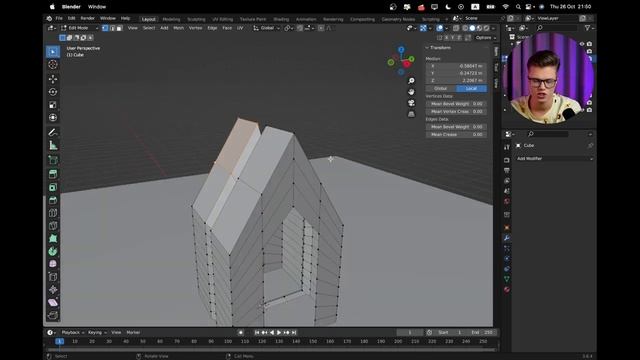Select the Inset Faces tool
640x360 pixels.
tap(53, 187)
